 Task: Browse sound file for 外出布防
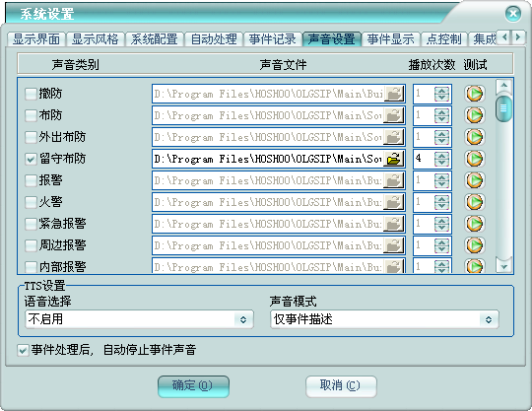pos(393,137)
